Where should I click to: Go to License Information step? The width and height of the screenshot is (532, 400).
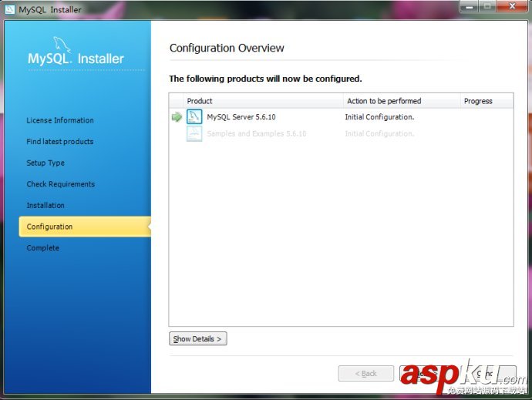pos(60,120)
